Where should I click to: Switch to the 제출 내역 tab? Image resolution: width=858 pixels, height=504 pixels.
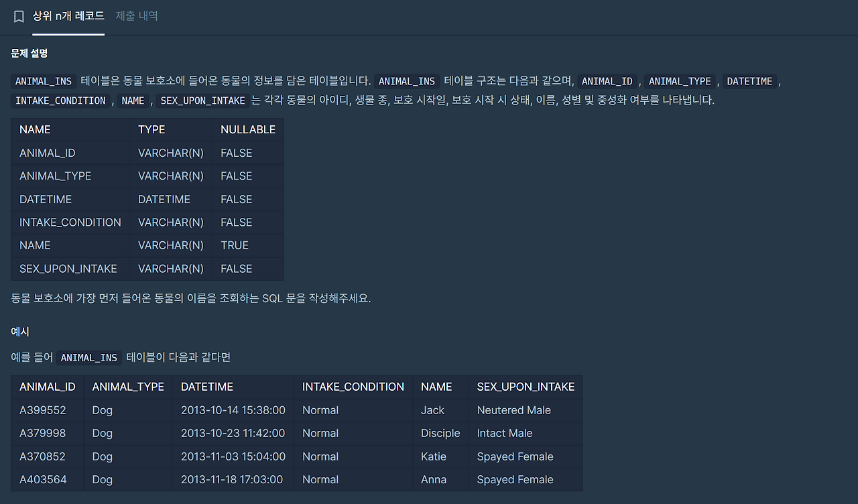136,17
